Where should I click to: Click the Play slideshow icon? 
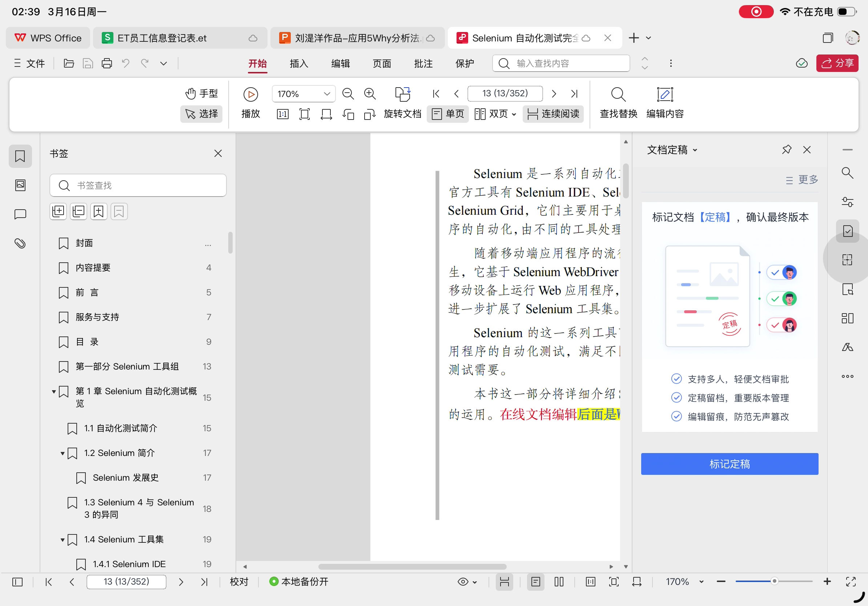(250, 94)
